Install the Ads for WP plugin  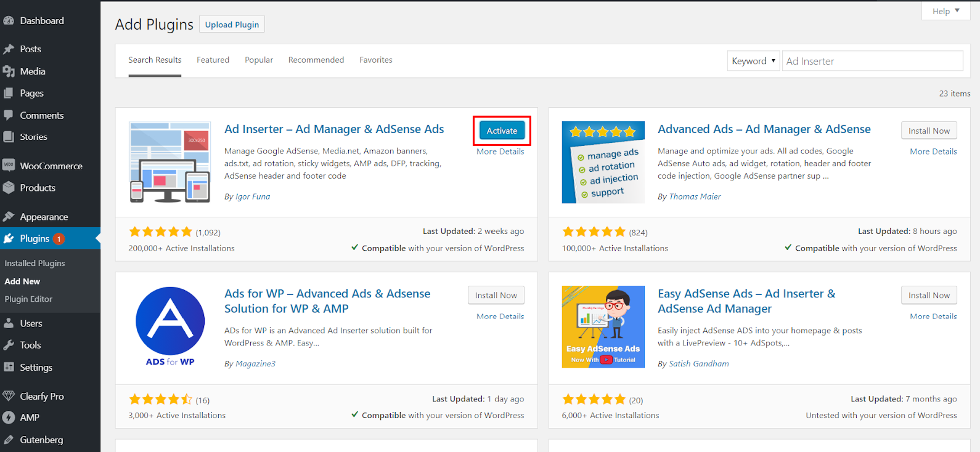496,296
